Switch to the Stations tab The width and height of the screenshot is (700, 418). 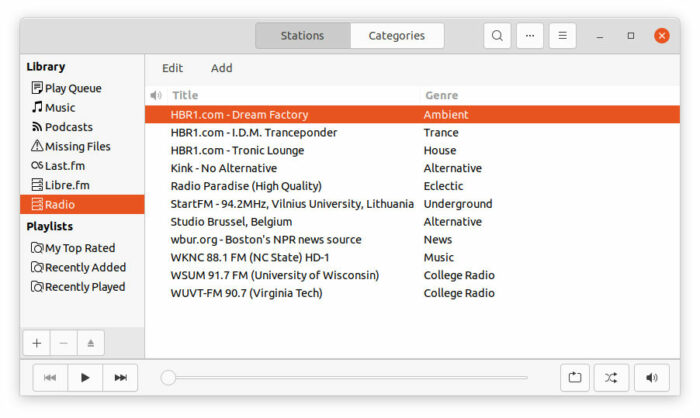click(303, 36)
